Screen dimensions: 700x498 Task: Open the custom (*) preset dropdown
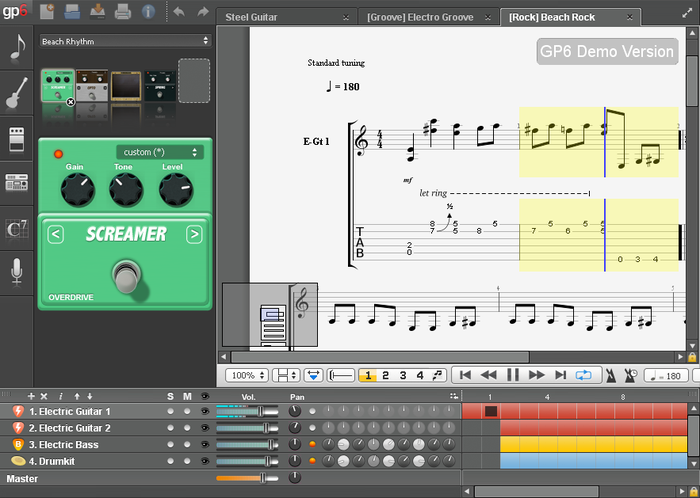click(x=160, y=152)
